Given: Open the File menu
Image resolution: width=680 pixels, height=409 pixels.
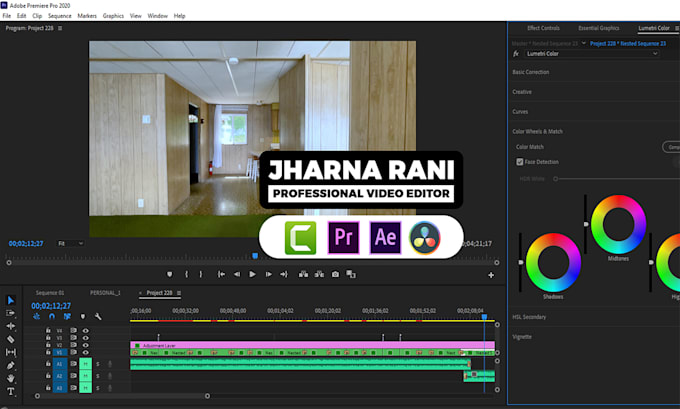Looking at the screenshot, I should [x=7, y=16].
